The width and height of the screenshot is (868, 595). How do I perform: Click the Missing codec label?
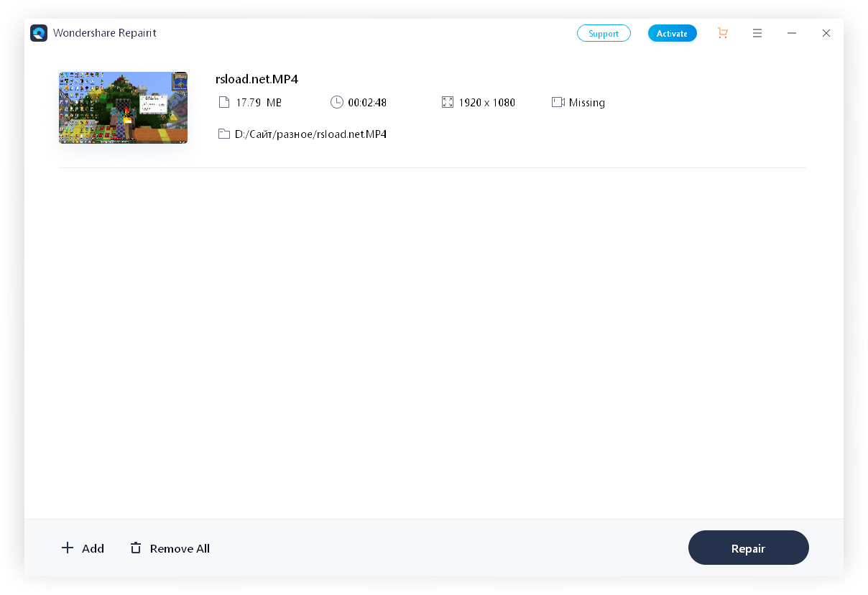point(587,102)
